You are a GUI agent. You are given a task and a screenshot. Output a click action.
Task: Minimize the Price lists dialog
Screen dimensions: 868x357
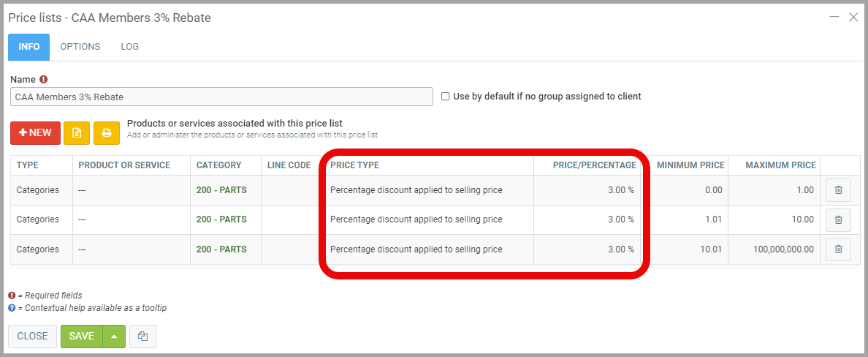(834, 17)
